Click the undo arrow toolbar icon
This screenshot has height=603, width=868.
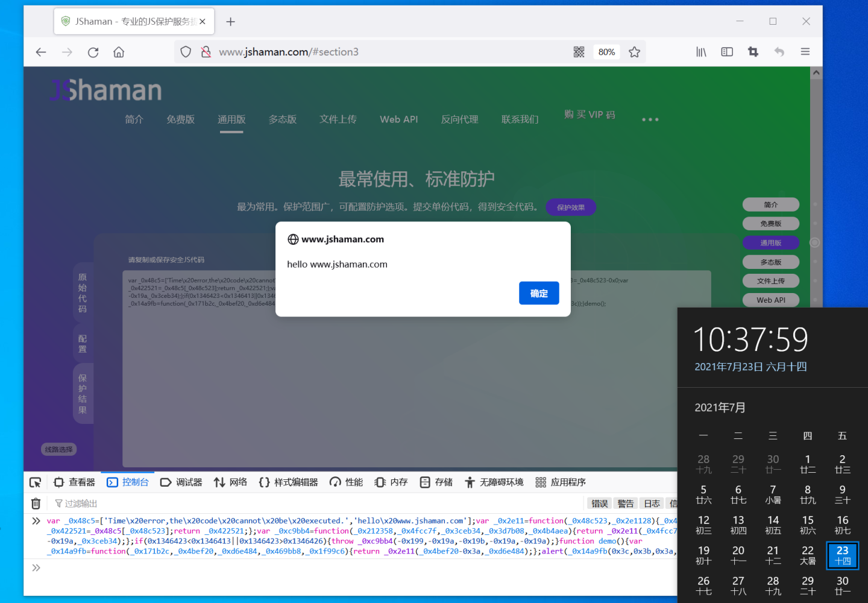[x=779, y=52]
